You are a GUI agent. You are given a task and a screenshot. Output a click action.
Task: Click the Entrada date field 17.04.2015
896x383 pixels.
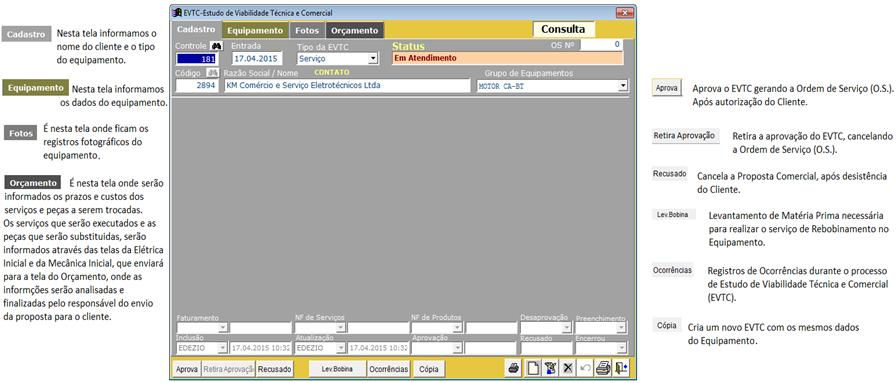click(257, 58)
